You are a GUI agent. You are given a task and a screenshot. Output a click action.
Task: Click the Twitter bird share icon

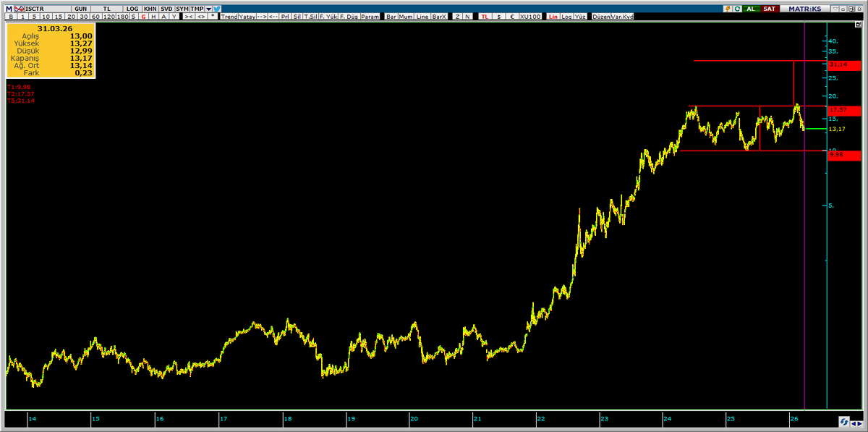(218, 9)
